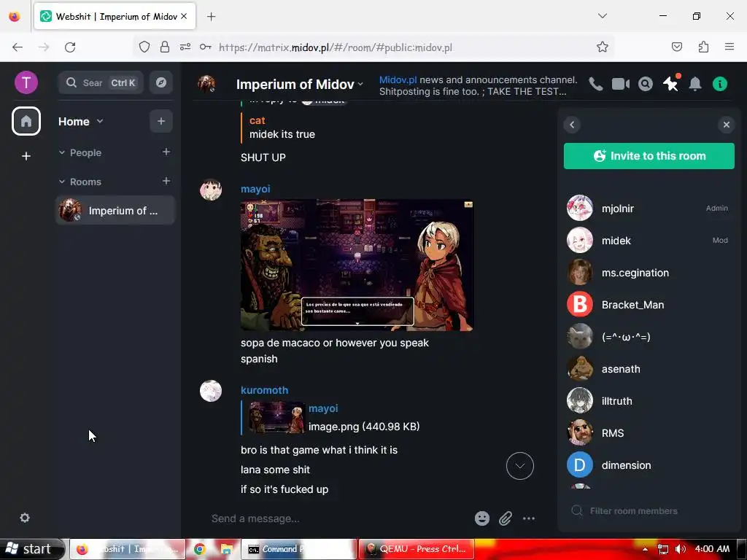
Task: View member illtruth
Action: [649, 400]
